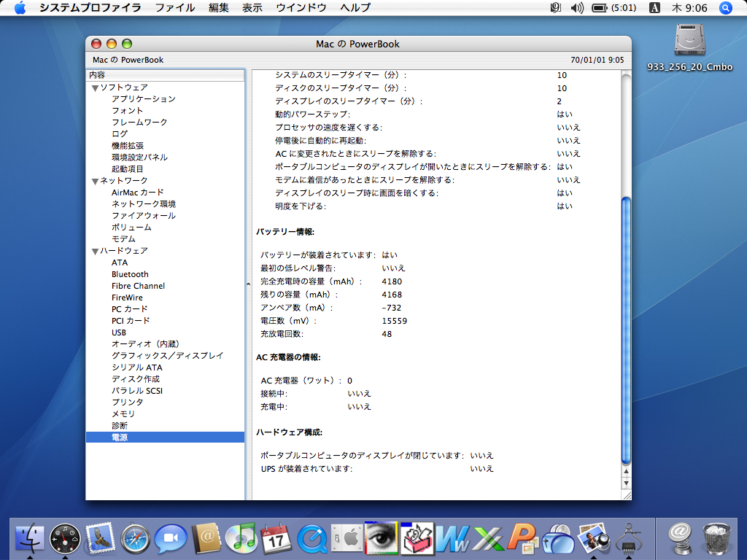Screen dimensions: 747x560
Task: Collapse the ネットワーク tree section
Action: point(95,181)
